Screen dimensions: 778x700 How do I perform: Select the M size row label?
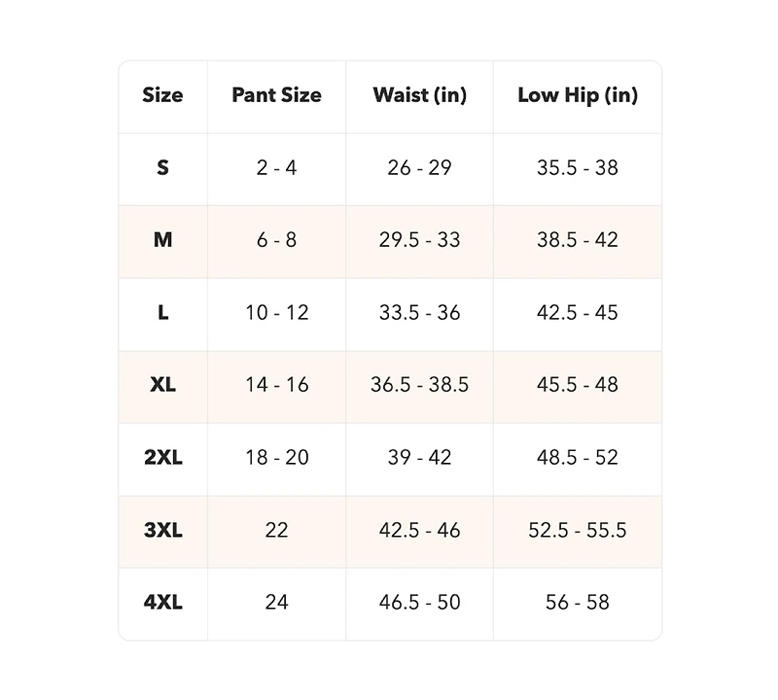point(162,240)
